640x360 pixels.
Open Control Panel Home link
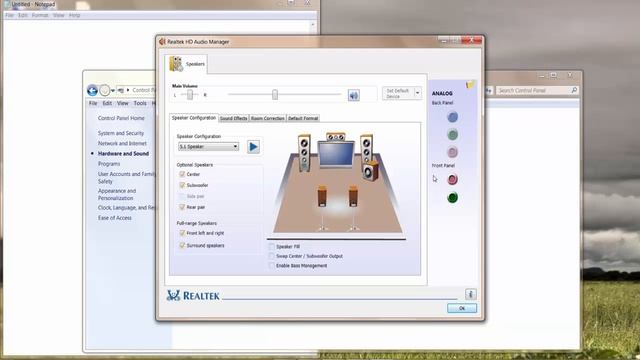[x=121, y=118]
